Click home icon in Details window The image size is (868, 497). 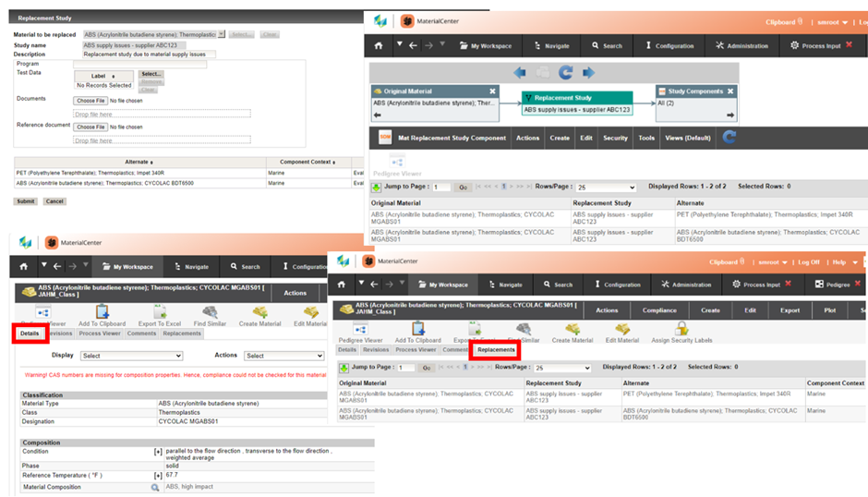coord(24,266)
